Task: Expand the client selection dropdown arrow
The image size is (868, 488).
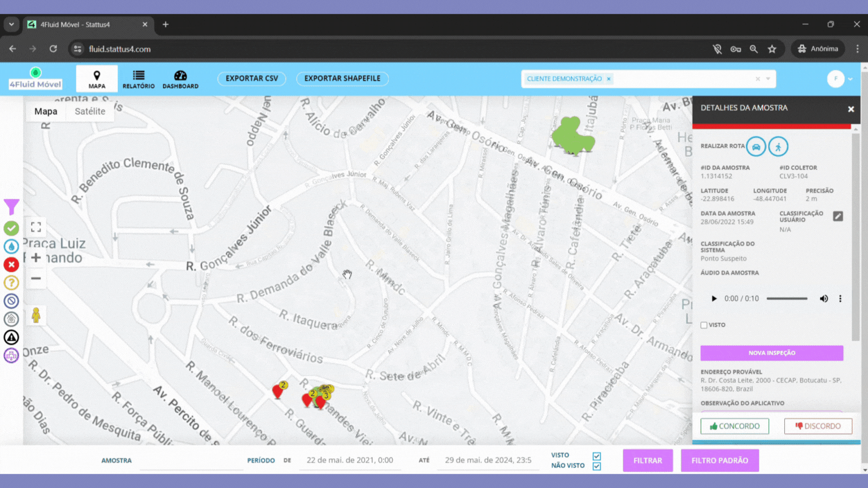Action: click(x=768, y=79)
